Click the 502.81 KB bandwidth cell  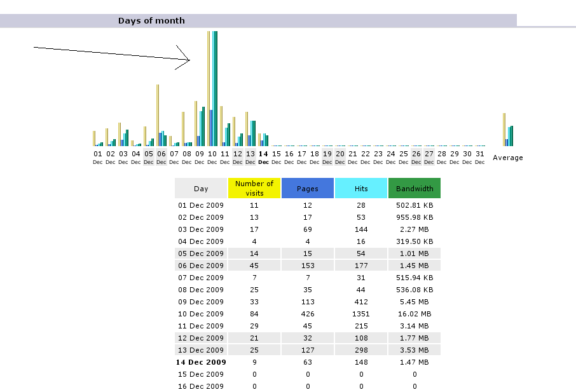pos(415,205)
